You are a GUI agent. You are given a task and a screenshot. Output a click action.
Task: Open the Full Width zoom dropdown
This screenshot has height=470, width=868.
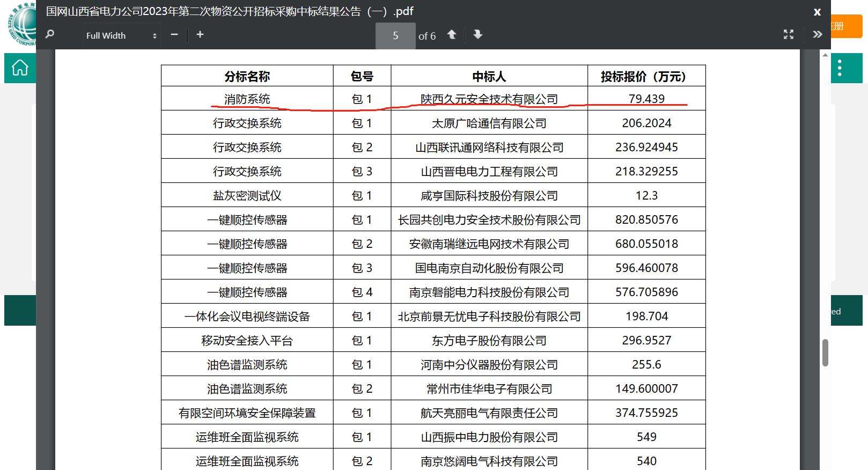click(122, 35)
